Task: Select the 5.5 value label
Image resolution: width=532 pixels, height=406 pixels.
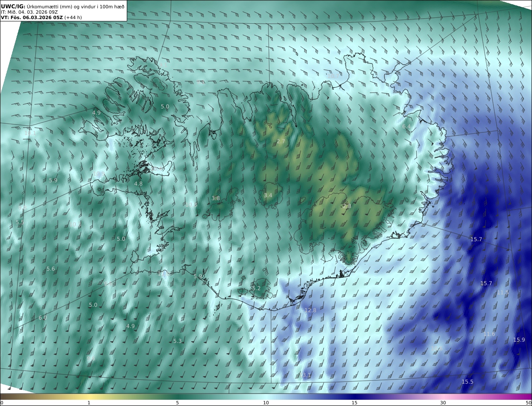Action: (x=20, y=223)
